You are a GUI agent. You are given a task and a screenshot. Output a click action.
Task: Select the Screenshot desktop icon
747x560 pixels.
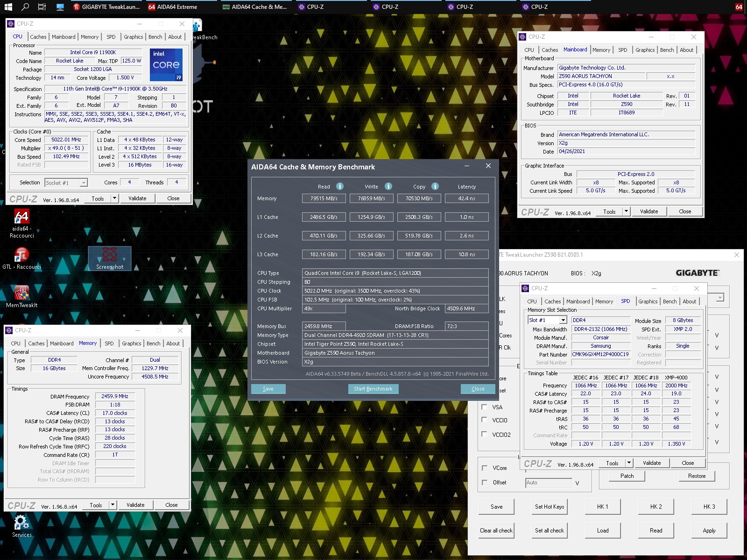click(x=110, y=259)
